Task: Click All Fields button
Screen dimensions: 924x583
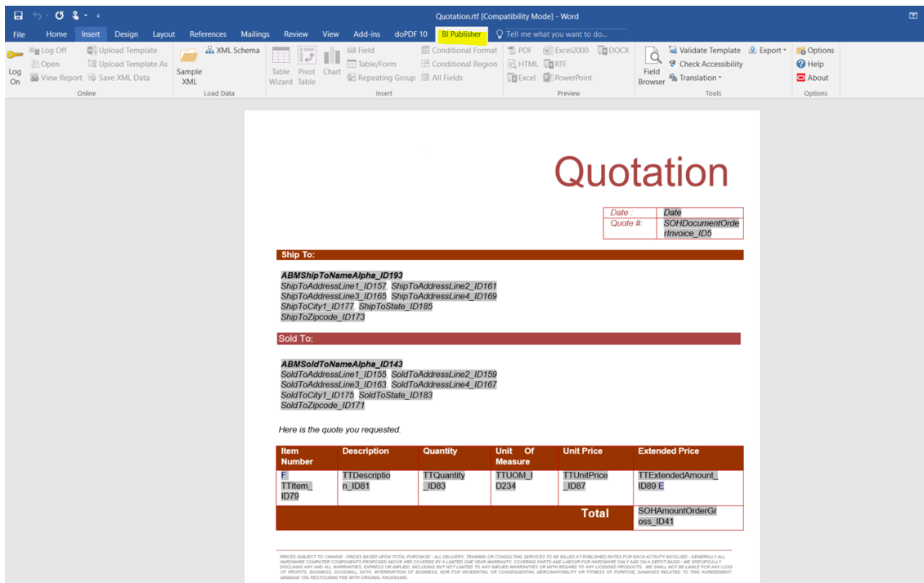Action: 442,78
